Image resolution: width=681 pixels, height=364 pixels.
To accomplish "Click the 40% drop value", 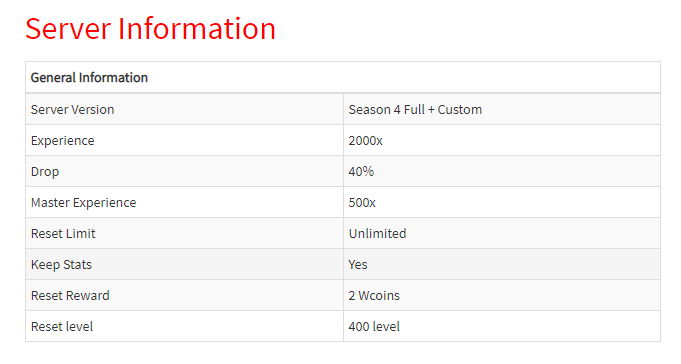I will pyautogui.click(x=361, y=172).
